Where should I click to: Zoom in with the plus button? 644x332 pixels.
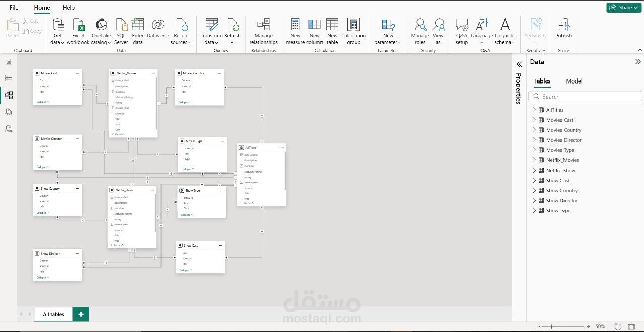click(588, 327)
